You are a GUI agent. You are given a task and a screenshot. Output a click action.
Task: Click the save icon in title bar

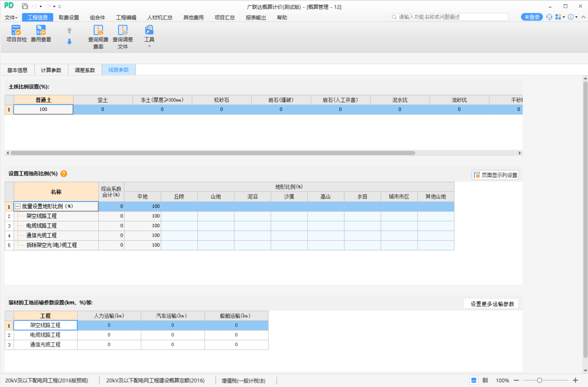pyautogui.click(x=25, y=6)
